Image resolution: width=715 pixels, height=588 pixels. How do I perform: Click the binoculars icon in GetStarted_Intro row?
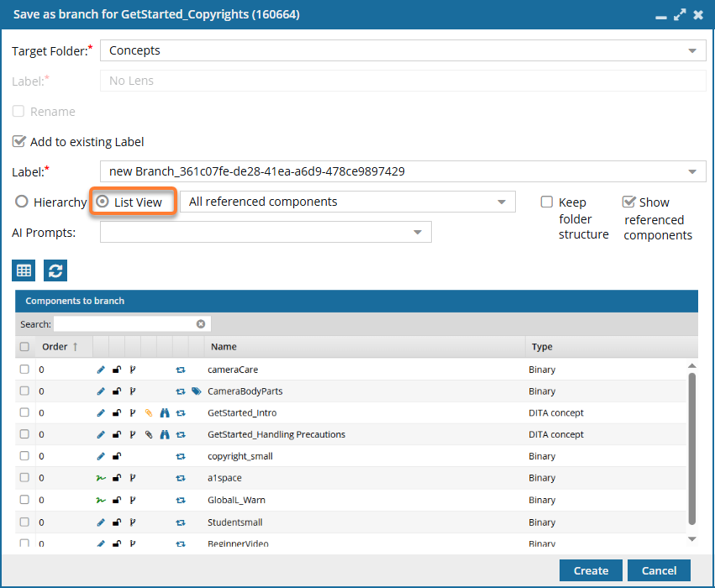[x=165, y=413]
